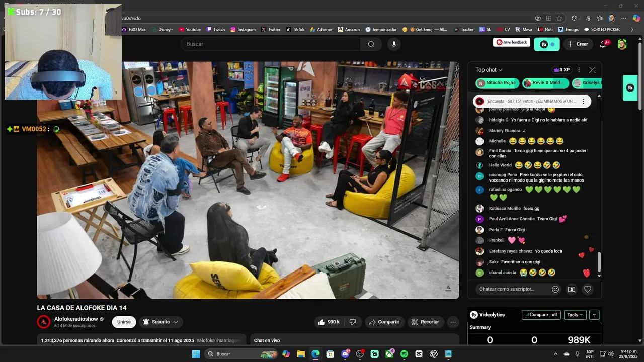Collapse Videolytics panel chevron

click(x=594, y=315)
